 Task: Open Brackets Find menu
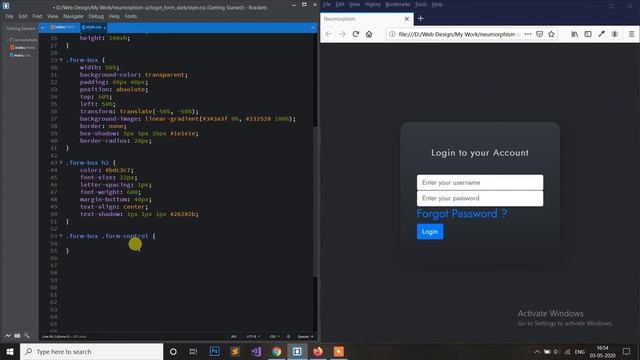(37, 16)
